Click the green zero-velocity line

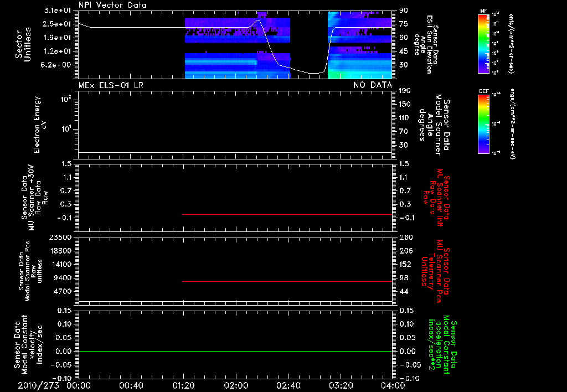click(x=235, y=351)
